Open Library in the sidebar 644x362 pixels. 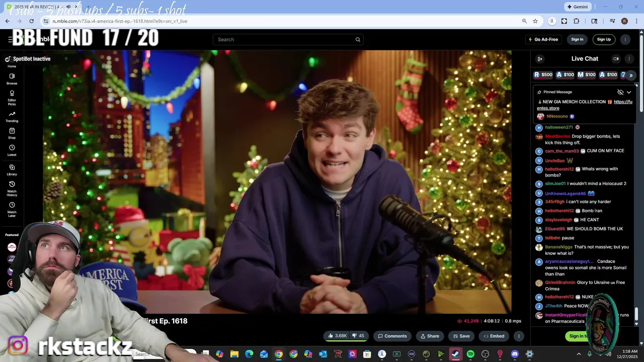12,170
